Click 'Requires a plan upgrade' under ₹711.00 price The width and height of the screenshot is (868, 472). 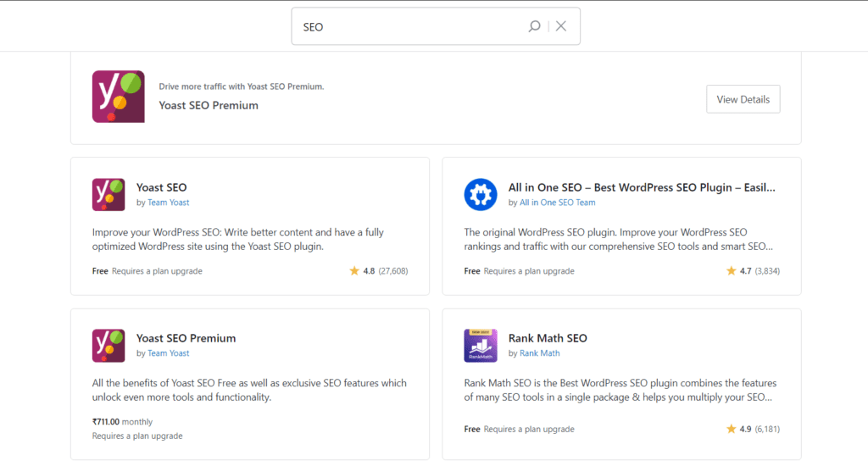tap(137, 436)
